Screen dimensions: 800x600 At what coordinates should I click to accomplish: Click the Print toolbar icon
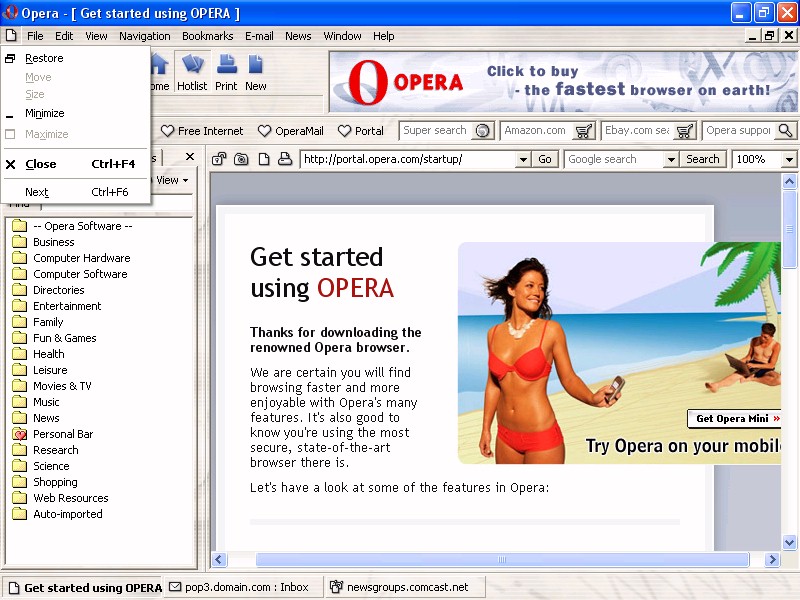(x=226, y=72)
